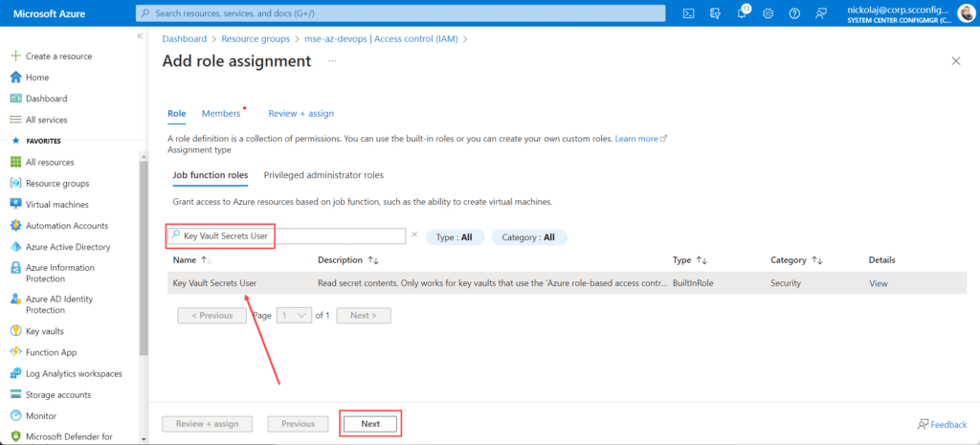Screen dimensions: 980x445
Task: Click the Azure AD Identity Protection icon
Action: pyautogui.click(x=16, y=300)
